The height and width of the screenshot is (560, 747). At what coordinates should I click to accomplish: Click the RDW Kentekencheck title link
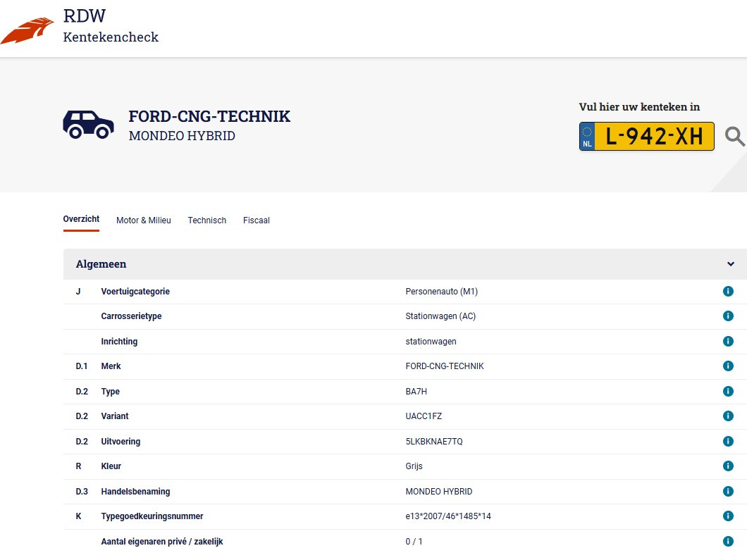coord(111,26)
